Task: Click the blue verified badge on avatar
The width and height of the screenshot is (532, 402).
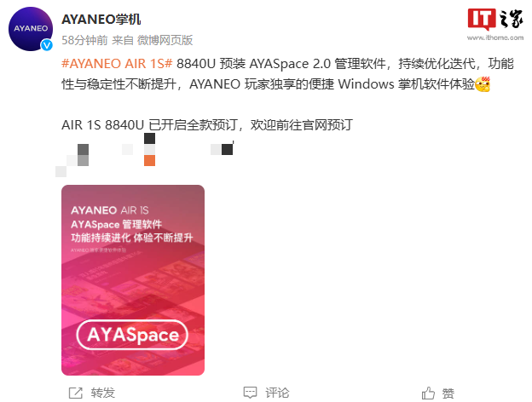Action: [x=47, y=45]
